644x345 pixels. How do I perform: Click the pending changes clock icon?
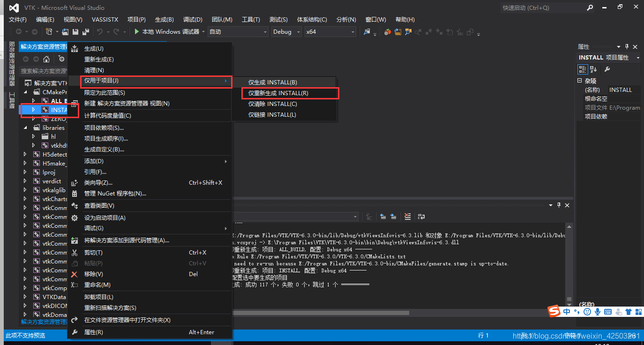click(61, 59)
